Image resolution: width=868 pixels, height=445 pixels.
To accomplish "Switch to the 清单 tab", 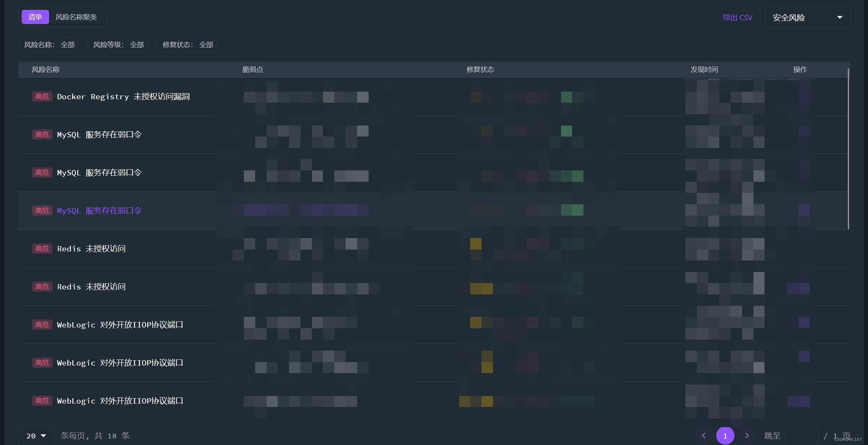I will [35, 17].
